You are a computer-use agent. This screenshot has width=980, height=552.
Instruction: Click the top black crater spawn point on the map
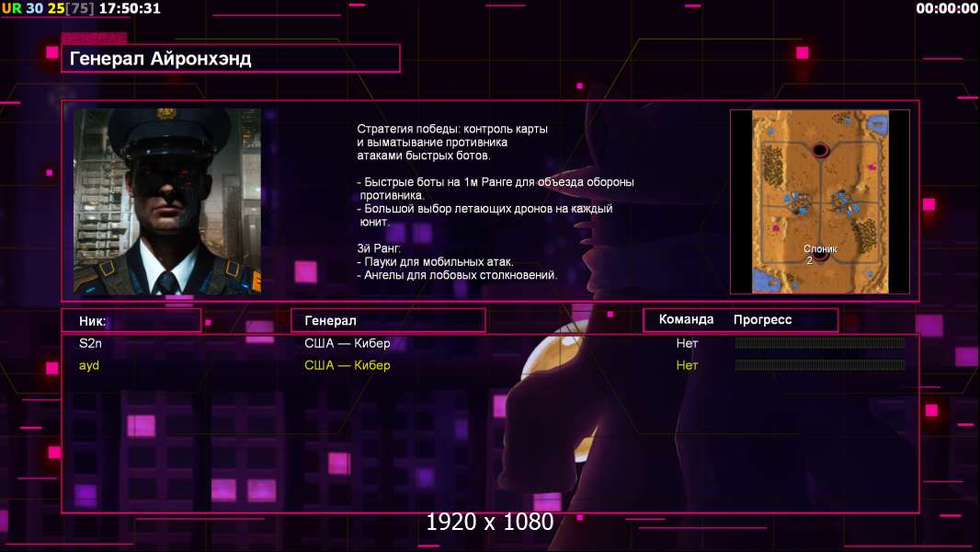pos(820,150)
